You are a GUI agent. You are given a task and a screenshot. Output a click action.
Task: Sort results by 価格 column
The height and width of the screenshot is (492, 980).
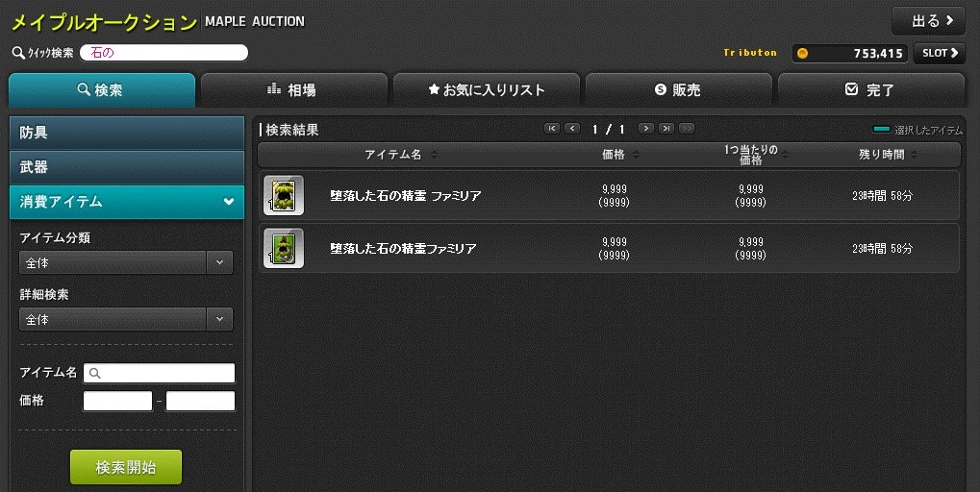click(620, 154)
